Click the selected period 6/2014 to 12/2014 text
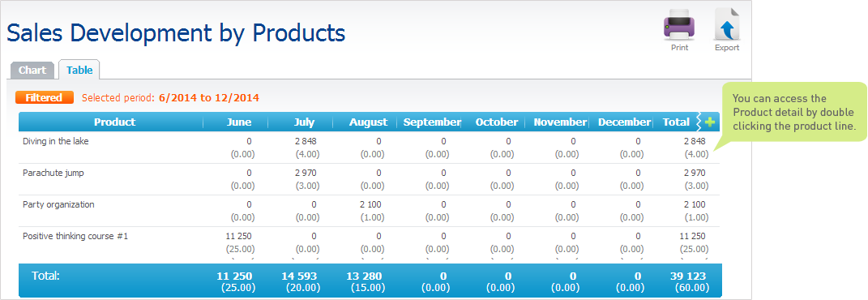This screenshot has width=868, height=300. coord(209,98)
